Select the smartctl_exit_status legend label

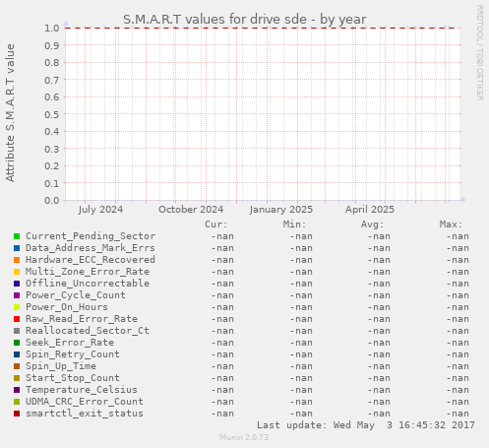85,414
